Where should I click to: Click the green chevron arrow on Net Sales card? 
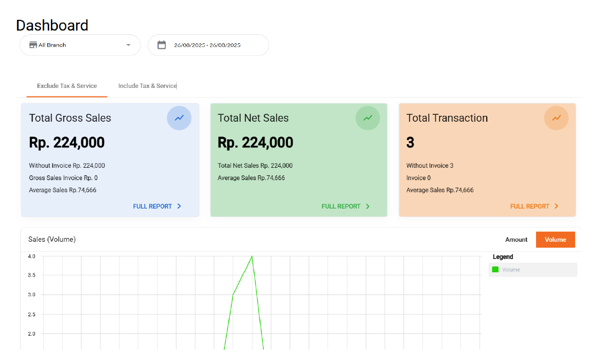pos(368,206)
